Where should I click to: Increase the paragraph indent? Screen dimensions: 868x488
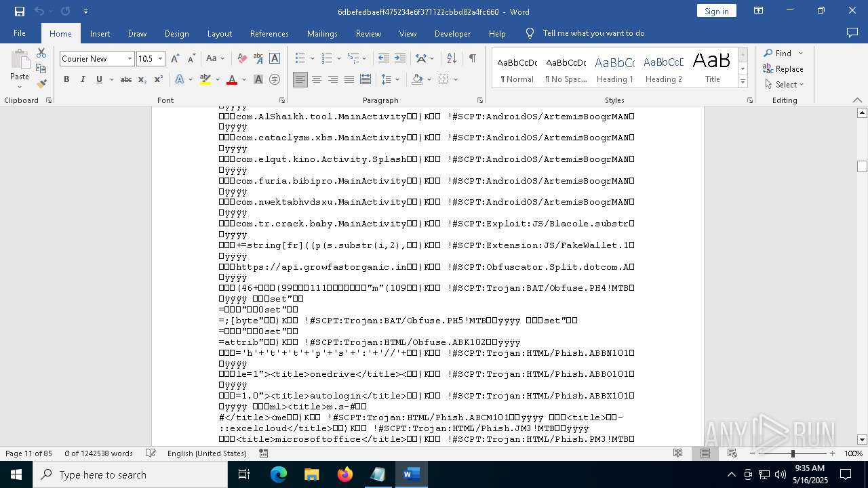point(400,59)
